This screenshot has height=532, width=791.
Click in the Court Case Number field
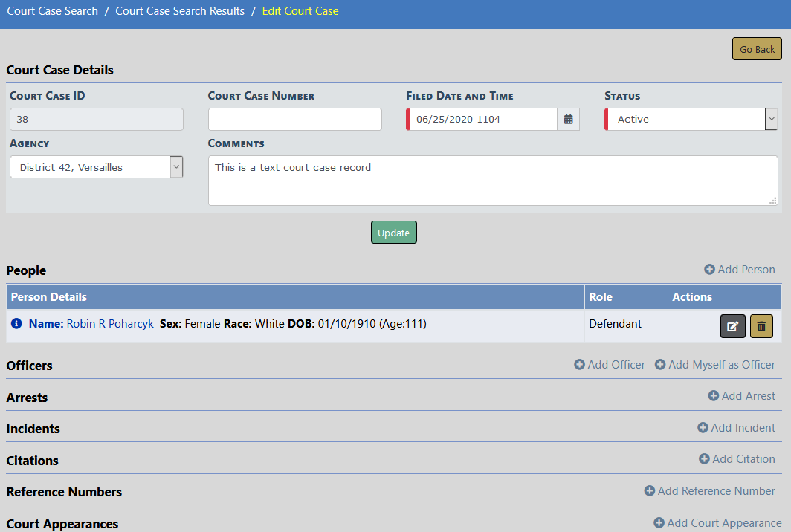(x=294, y=119)
